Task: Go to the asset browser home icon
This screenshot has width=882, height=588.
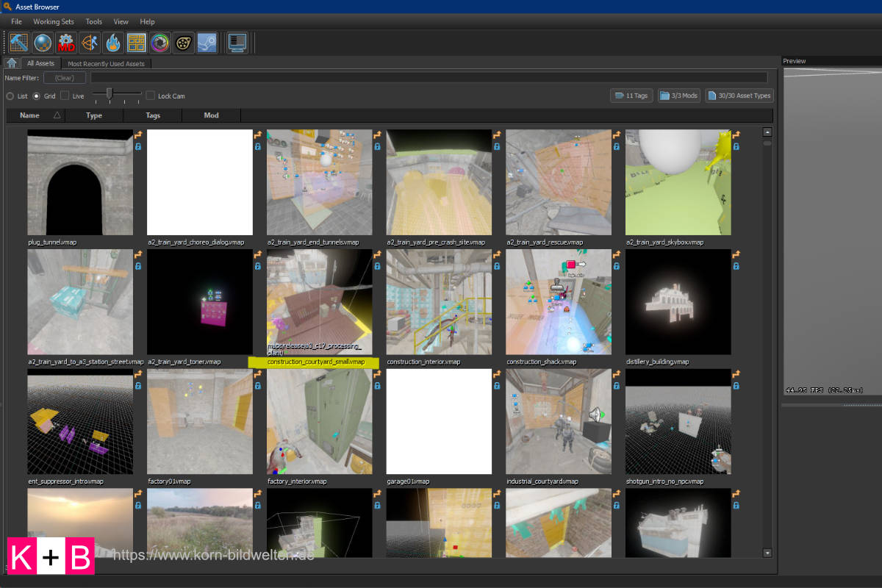Action: (11, 63)
